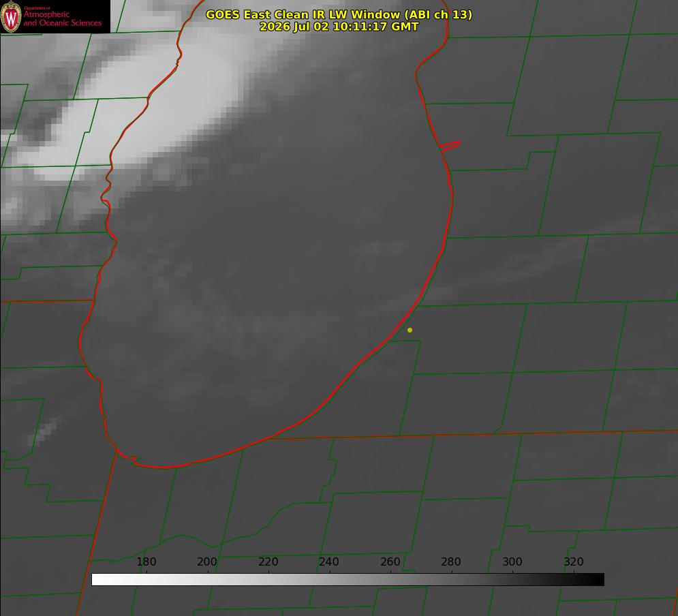
Task: Click the '180' colorbar label
Action: tap(146, 561)
